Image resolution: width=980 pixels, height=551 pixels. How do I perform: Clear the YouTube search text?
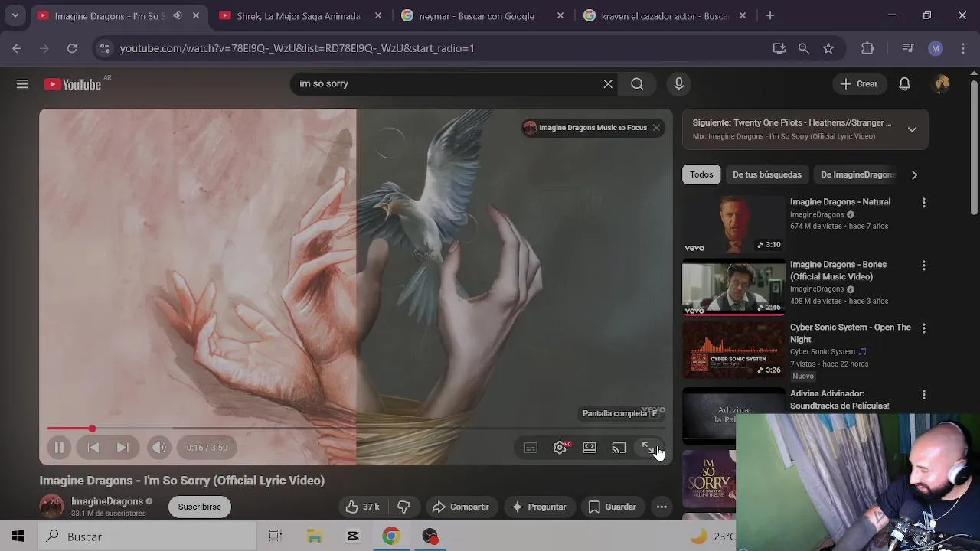608,84
